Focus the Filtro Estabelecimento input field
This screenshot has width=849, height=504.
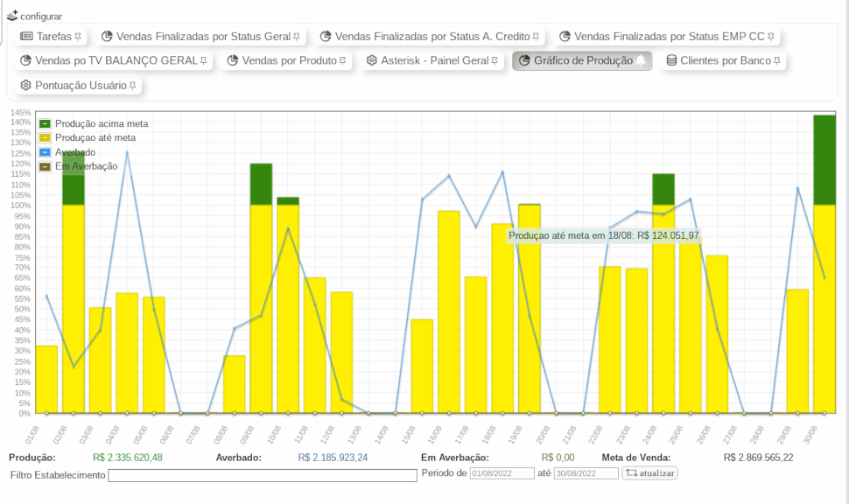tap(263, 475)
